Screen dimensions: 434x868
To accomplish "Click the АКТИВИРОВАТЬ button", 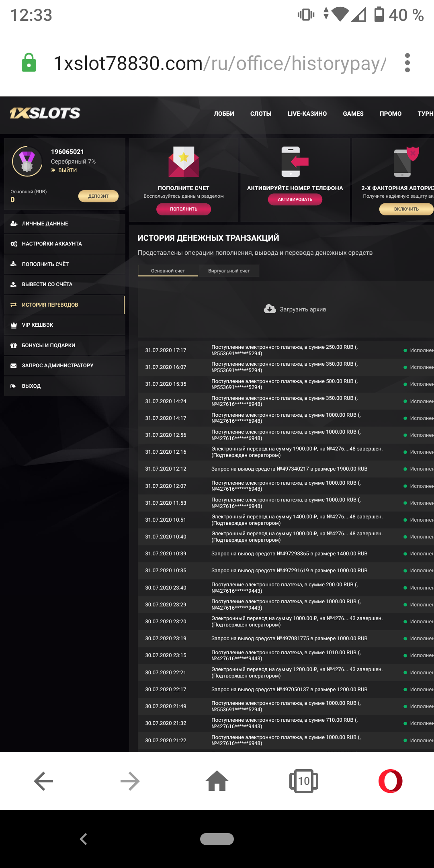I will [x=295, y=199].
